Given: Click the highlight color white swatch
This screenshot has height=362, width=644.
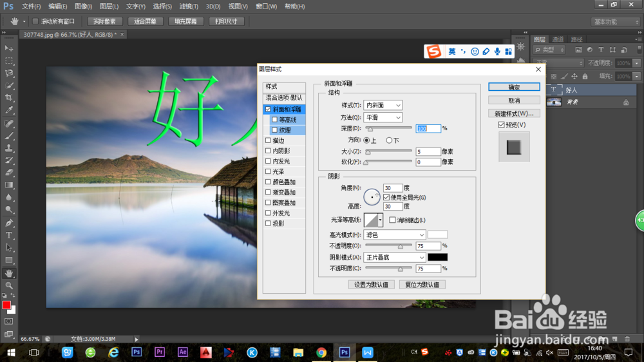Looking at the screenshot, I should 437,234.
